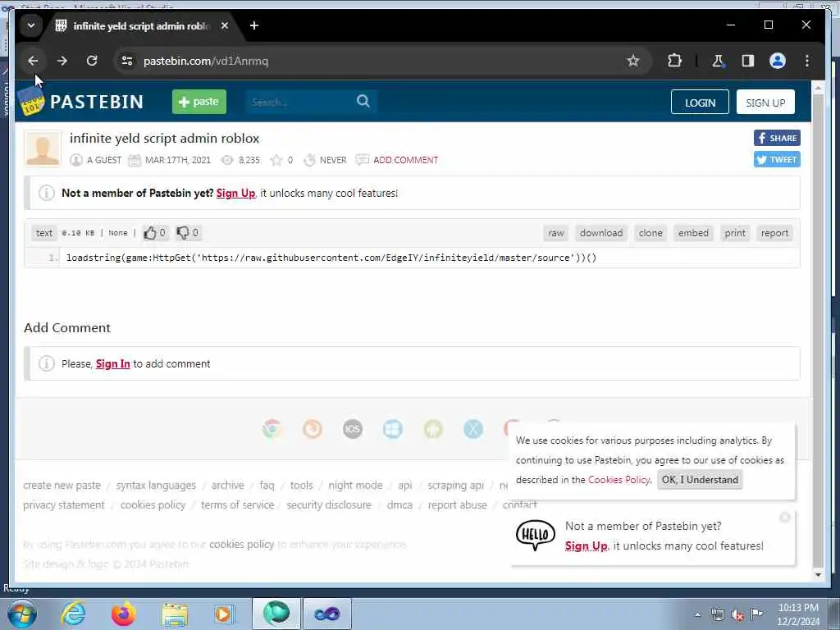Open the Chrome extensions puzzle icon
The width and height of the screenshot is (840, 630).
pyautogui.click(x=674, y=61)
